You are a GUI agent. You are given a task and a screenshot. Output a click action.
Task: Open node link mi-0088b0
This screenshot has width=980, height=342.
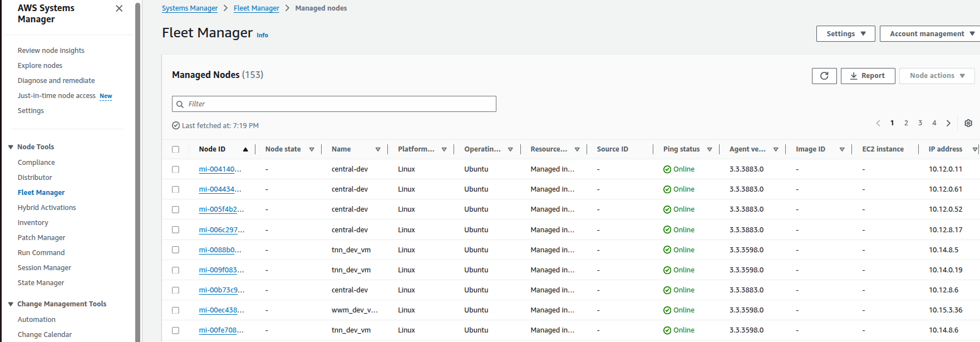coord(220,250)
